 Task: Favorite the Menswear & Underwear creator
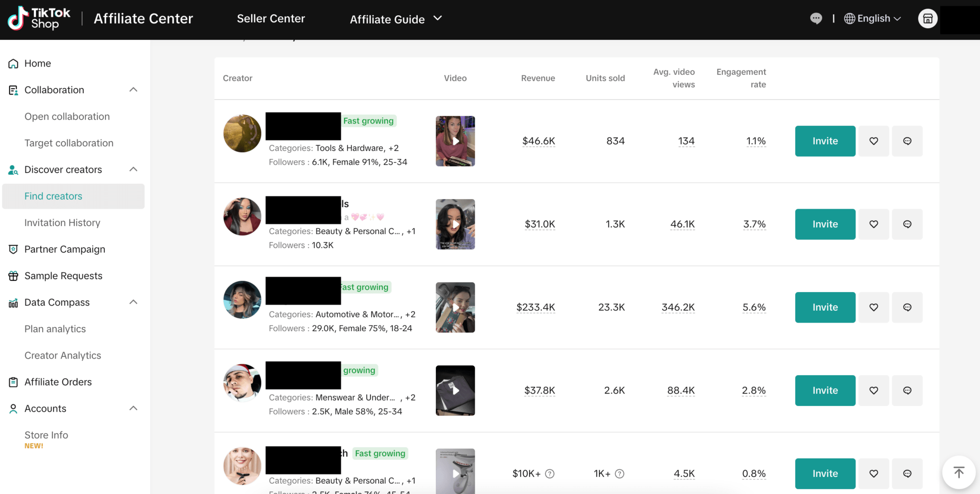point(873,390)
